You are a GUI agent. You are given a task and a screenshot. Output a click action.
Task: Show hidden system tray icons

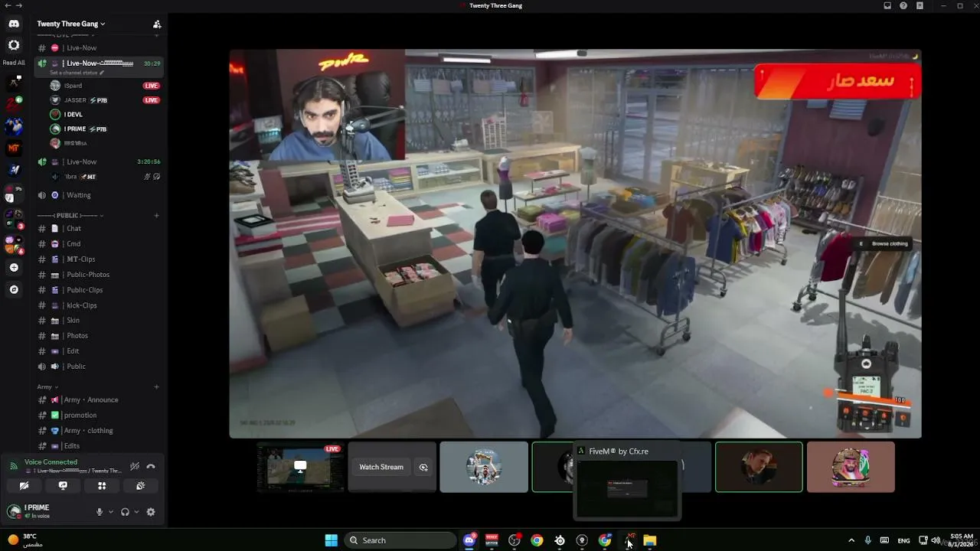point(851,540)
